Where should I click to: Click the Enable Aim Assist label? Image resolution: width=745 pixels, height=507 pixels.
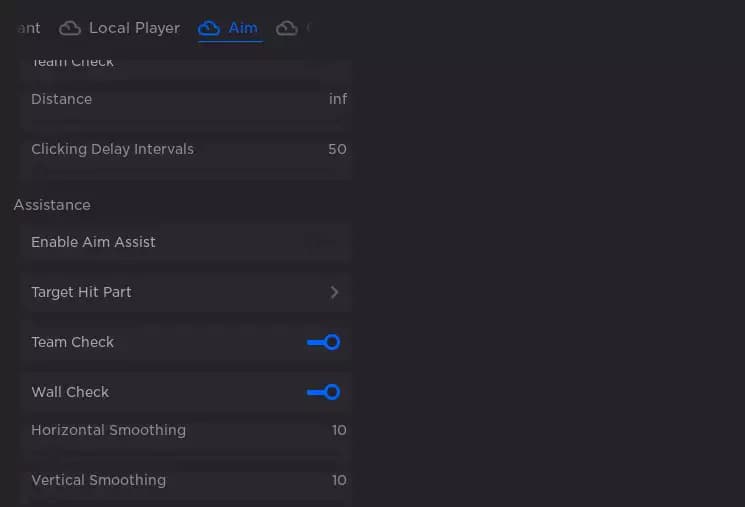point(93,242)
